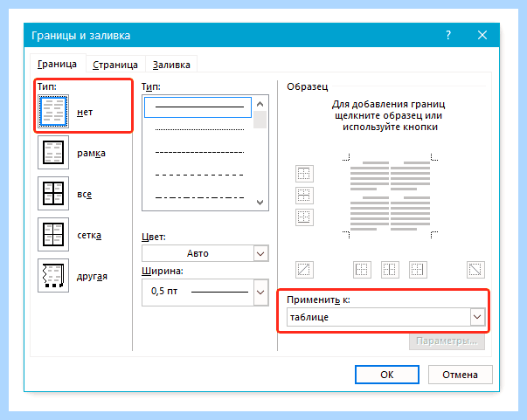527x420 pixels.
Task: Confirm with the OK button
Action: pos(387,375)
